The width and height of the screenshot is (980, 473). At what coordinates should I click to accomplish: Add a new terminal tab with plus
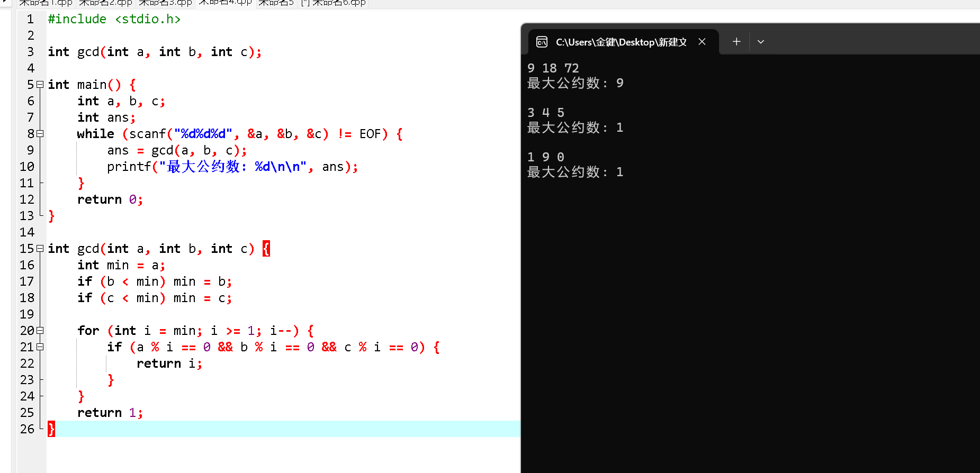(736, 41)
